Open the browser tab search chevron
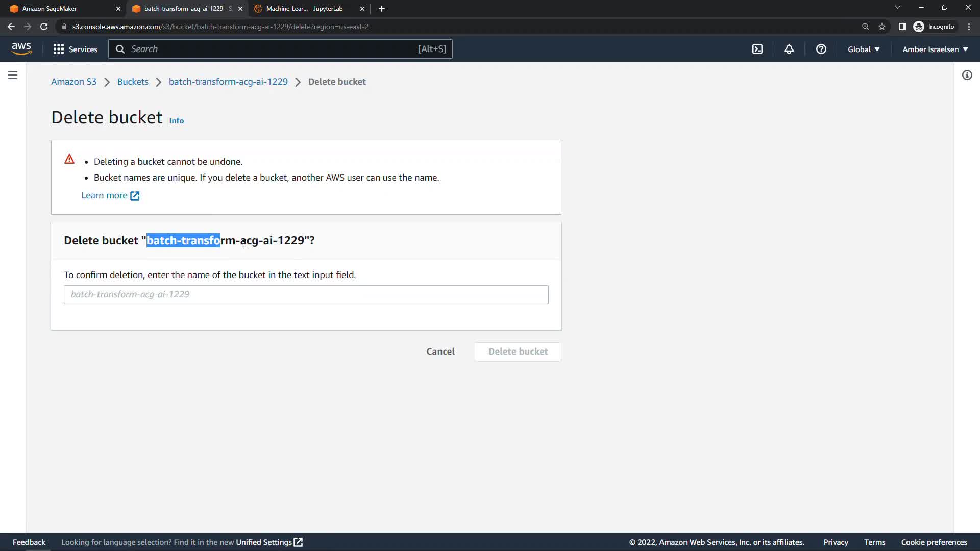Screen dimensions: 980x551 [898, 8]
